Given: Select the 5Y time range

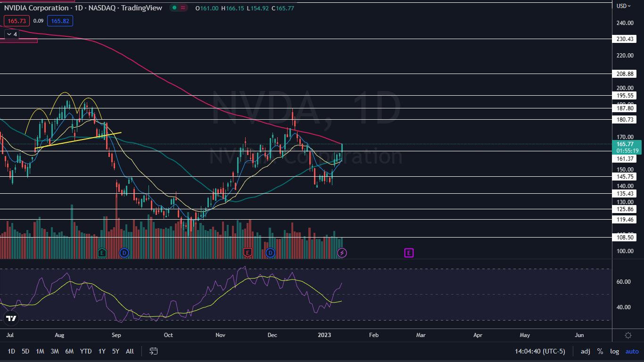Looking at the screenshot, I should click(116, 351).
